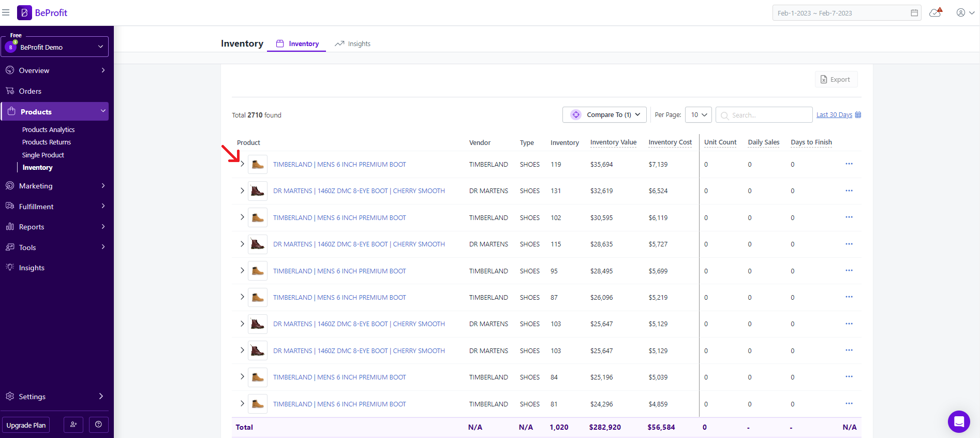Open the BeProfit Demo store selector
The height and width of the screenshot is (438, 980).
pos(55,47)
